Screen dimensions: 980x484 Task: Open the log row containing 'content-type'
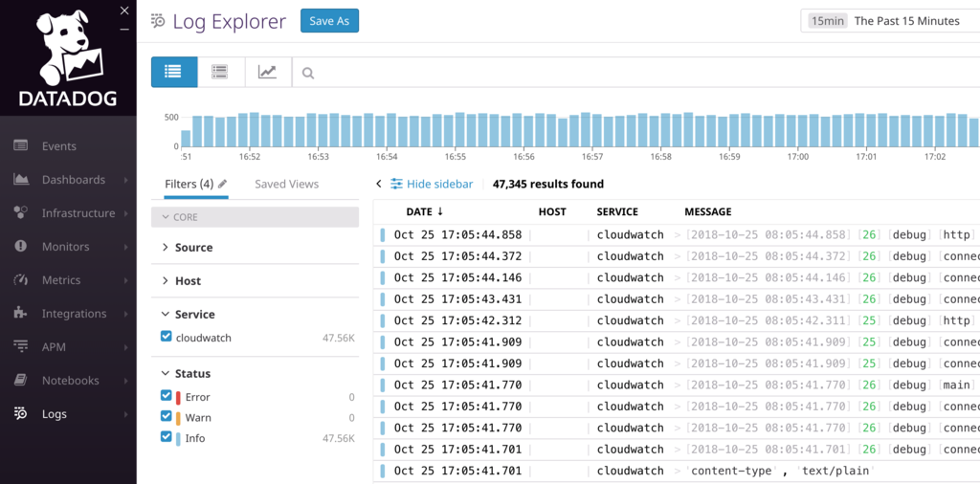(x=677, y=471)
